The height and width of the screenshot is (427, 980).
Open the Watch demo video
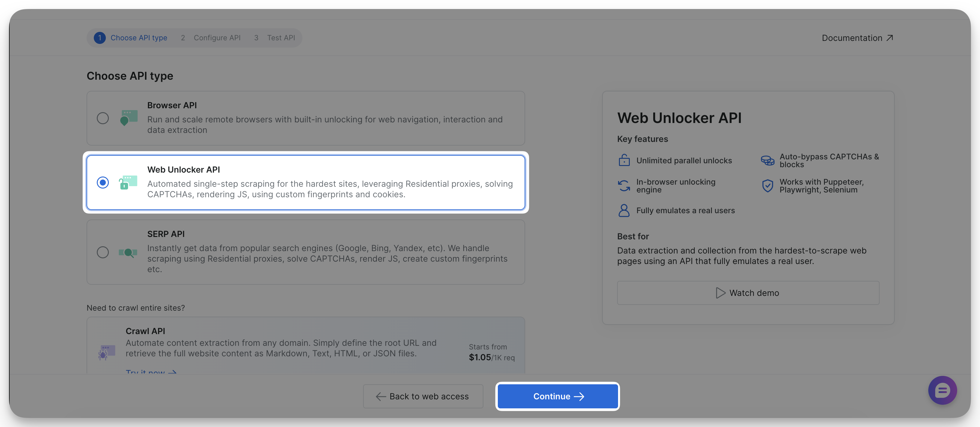(x=748, y=293)
